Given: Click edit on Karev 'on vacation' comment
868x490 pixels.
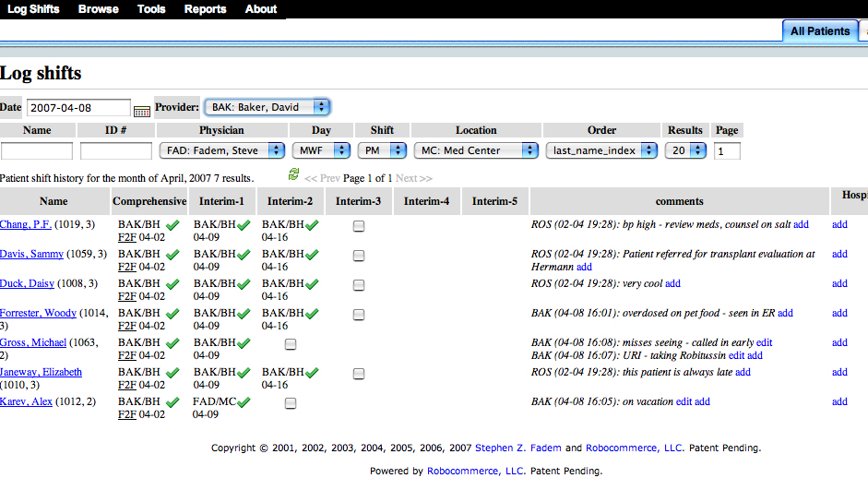Looking at the screenshot, I should click(684, 401).
